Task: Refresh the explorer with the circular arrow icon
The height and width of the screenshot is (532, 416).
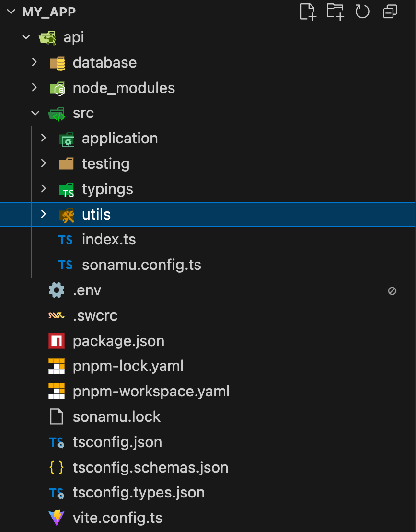Action: [x=362, y=12]
